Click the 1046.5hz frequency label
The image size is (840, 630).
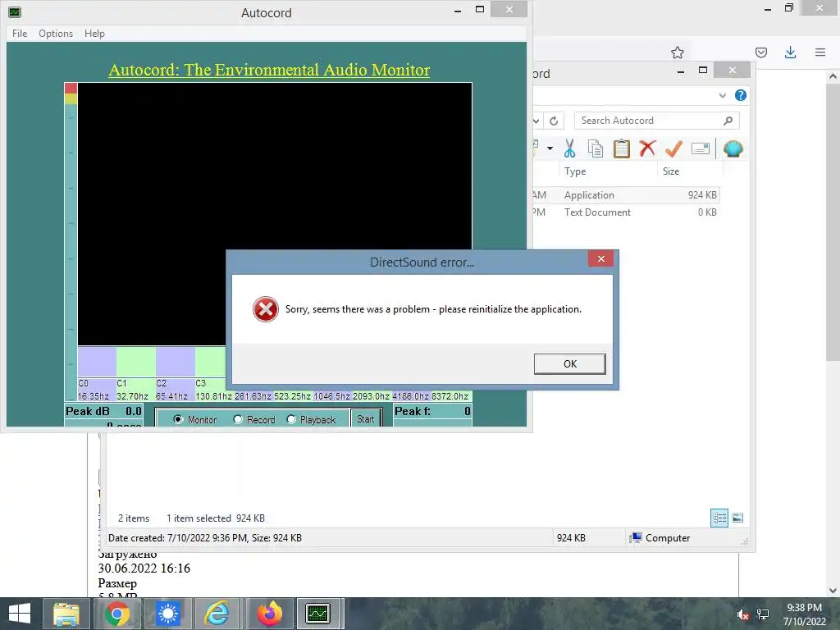tap(331, 396)
